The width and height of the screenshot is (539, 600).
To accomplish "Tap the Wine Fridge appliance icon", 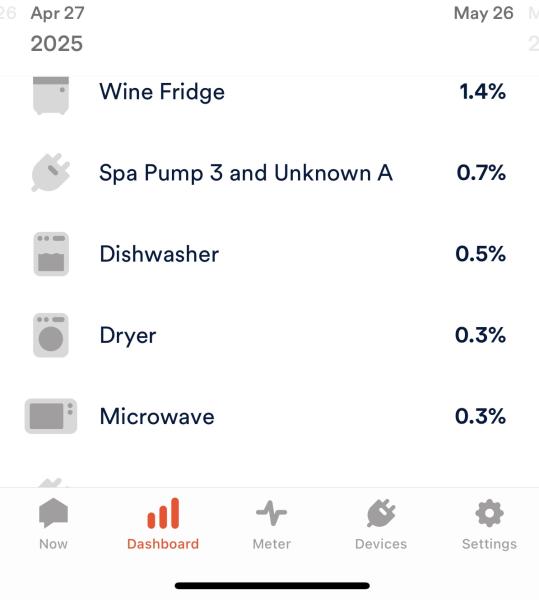I will pyautogui.click(x=51, y=95).
